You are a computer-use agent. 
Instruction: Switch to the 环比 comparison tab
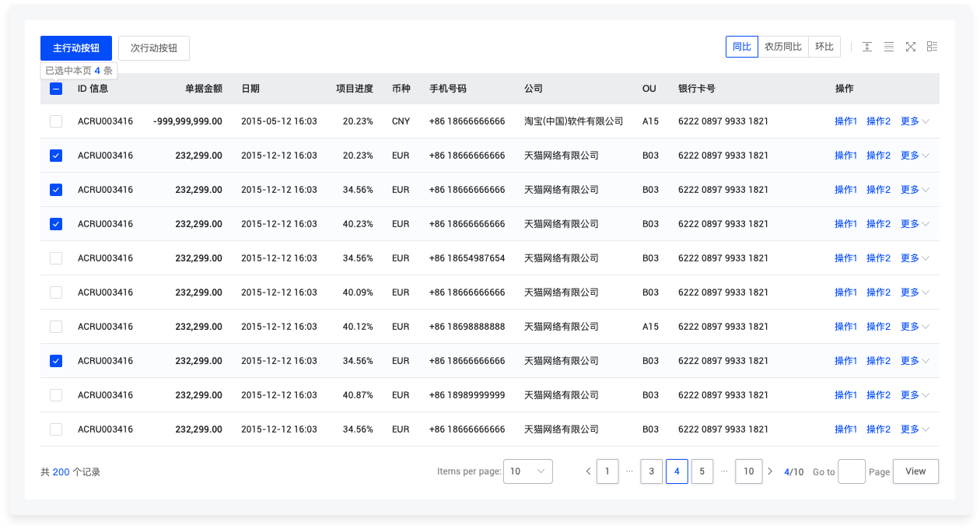824,47
